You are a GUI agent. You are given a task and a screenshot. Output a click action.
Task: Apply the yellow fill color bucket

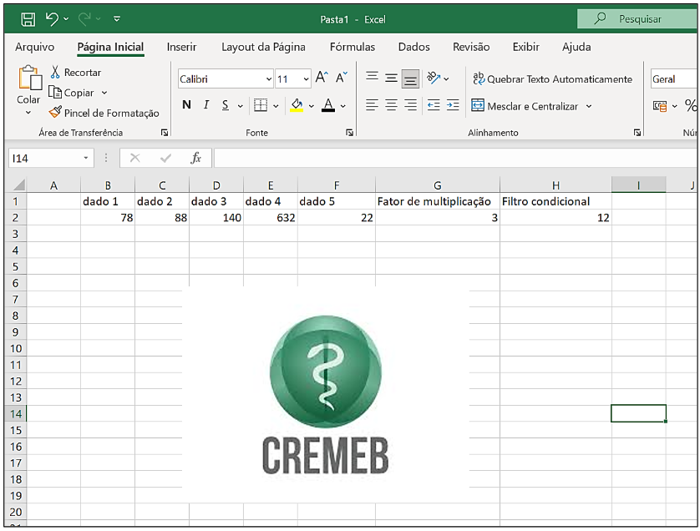tap(296, 105)
